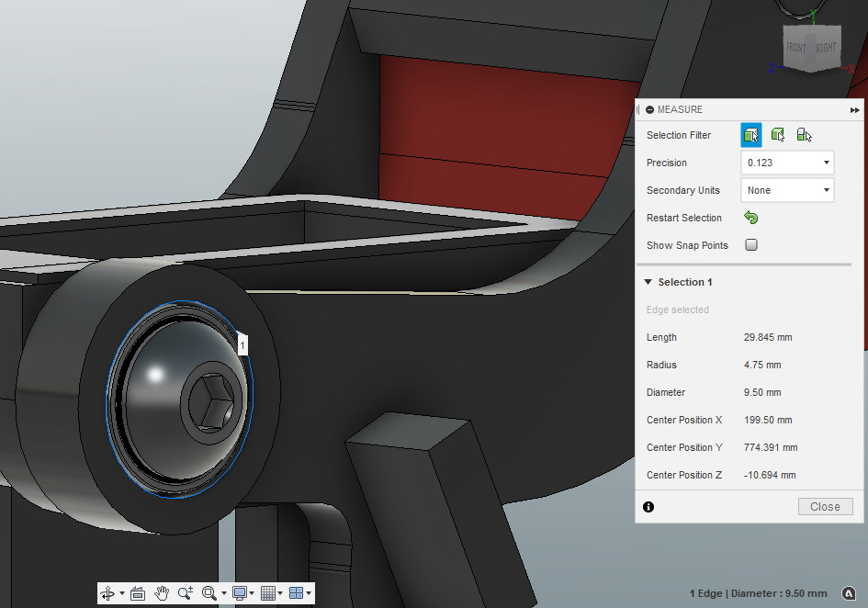Select the face/edge/vertex selection filter
The image size is (868, 608).
coord(750,135)
